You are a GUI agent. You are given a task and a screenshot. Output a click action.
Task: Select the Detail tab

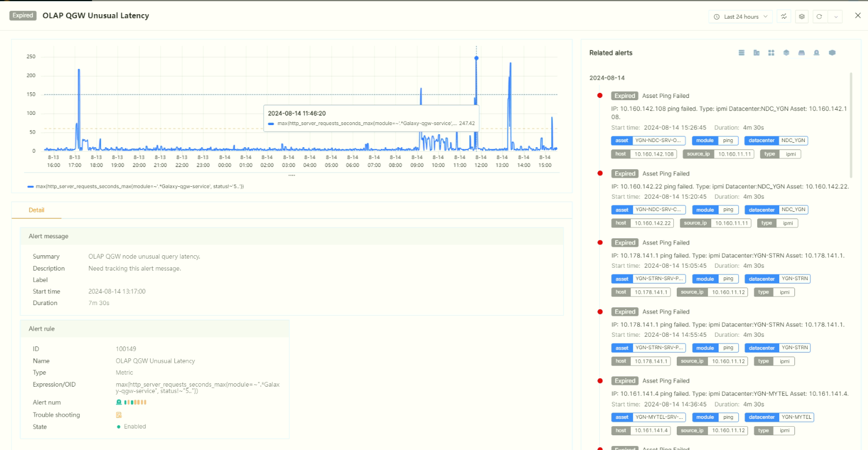coord(36,210)
